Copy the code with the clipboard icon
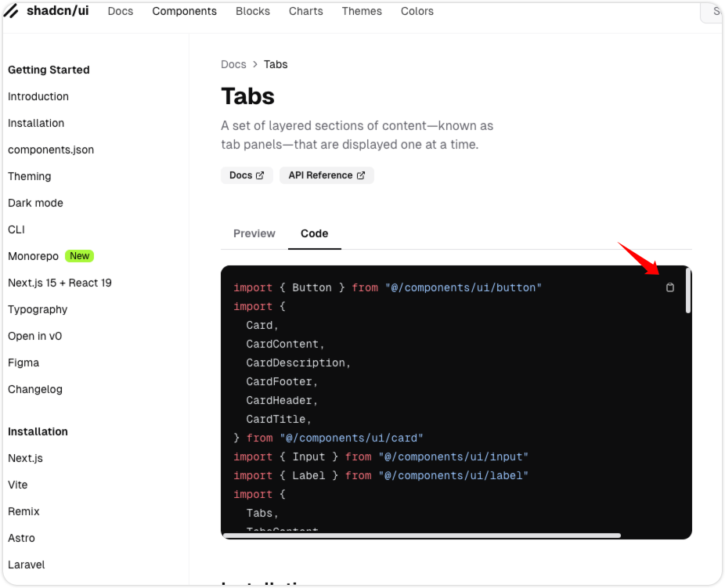Screen dimensions: 725x588 pos(670,287)
